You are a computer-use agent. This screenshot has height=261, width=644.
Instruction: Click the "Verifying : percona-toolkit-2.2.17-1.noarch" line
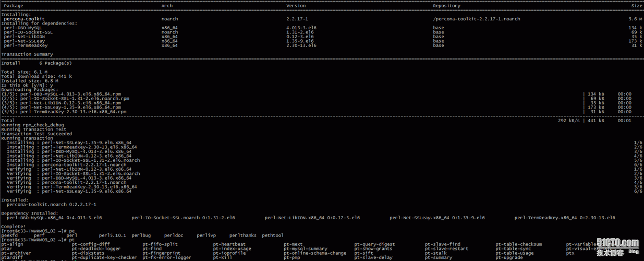pos(66,183)
